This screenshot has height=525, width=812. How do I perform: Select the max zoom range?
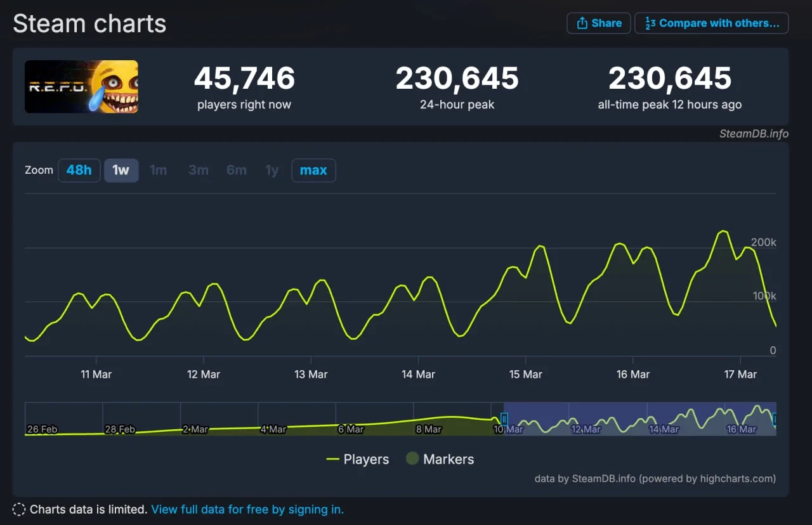(x=313, y=170)
